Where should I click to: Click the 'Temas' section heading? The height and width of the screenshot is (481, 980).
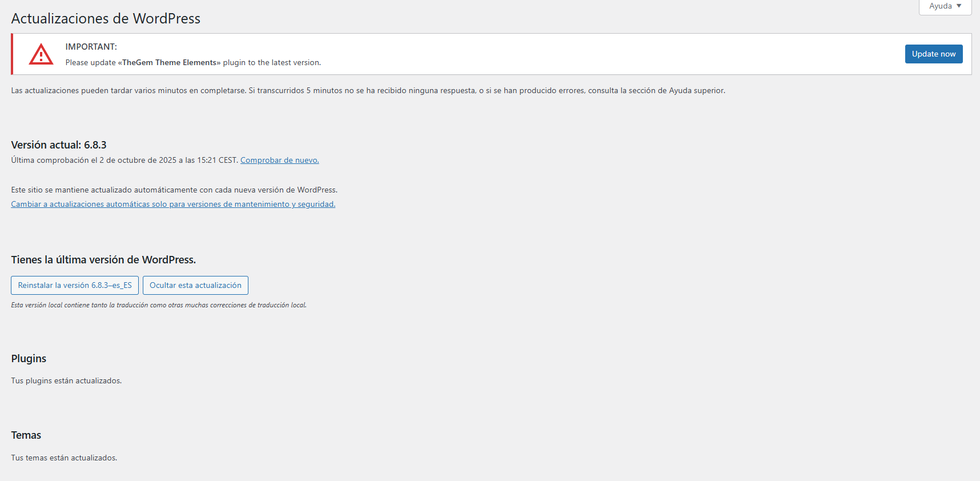26,435
